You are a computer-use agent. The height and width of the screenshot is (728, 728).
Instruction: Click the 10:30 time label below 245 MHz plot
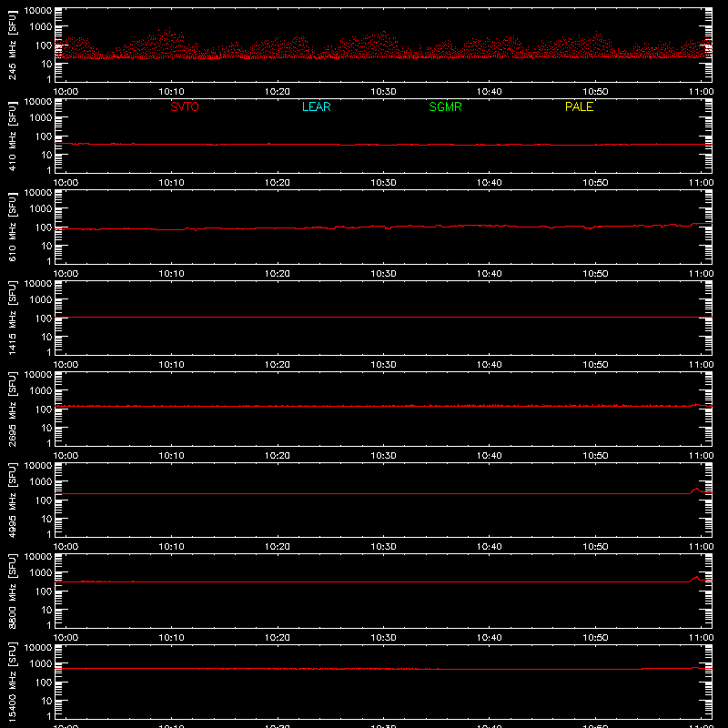(383, 92)
